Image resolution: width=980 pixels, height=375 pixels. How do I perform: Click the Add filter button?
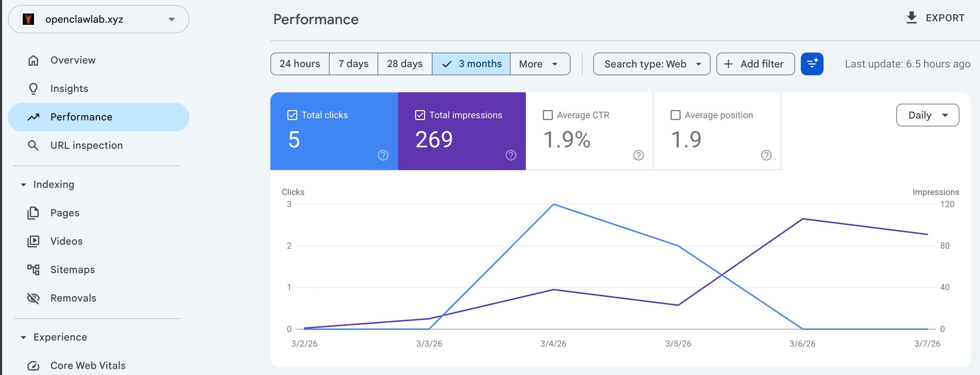click(755, 64)
